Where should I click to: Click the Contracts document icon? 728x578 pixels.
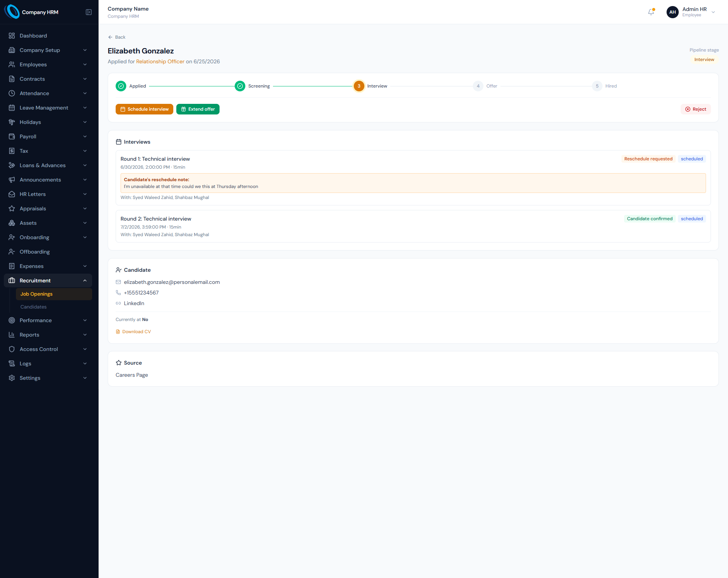pos(12,79)
